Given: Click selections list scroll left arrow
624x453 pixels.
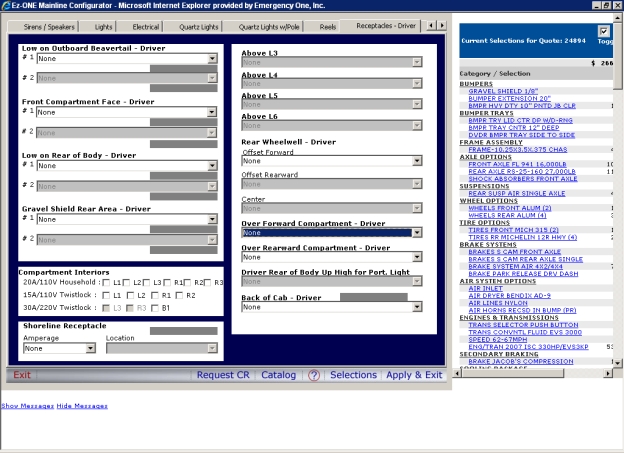Looking at the screenshot, I should pos(457,373).
